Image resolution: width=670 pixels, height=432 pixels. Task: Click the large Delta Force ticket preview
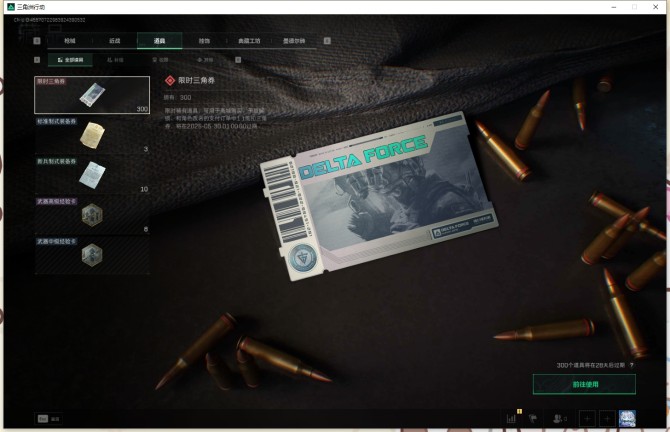(x=378, y=196)
